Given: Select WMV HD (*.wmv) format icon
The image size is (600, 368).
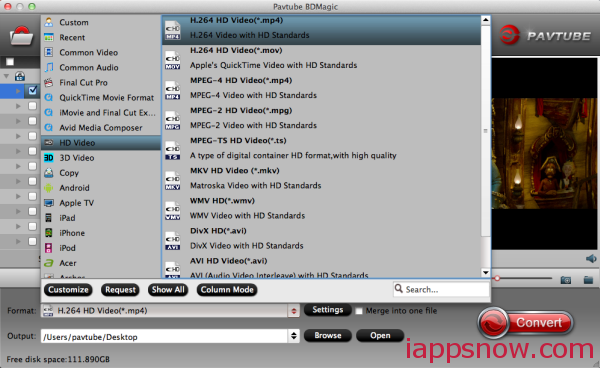Looking at the screenshot, I should point(173,211).
